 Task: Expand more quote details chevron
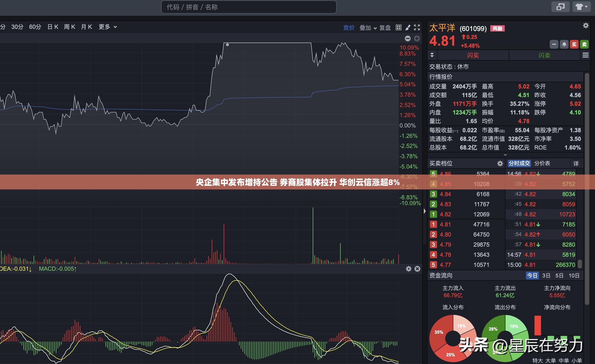click(505, 155)
